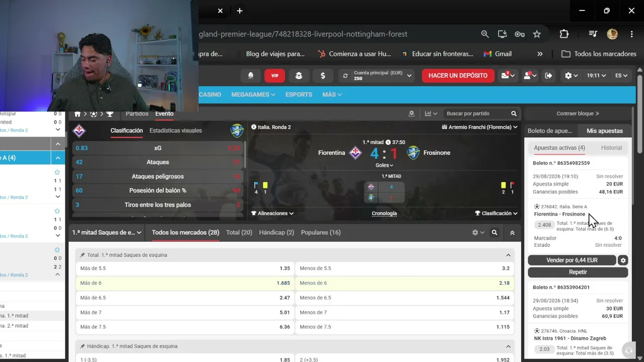Image resolution: width=644 pixels, height=362 pixels.
Task: Click the log out icon
Action: tap(548, 75)
